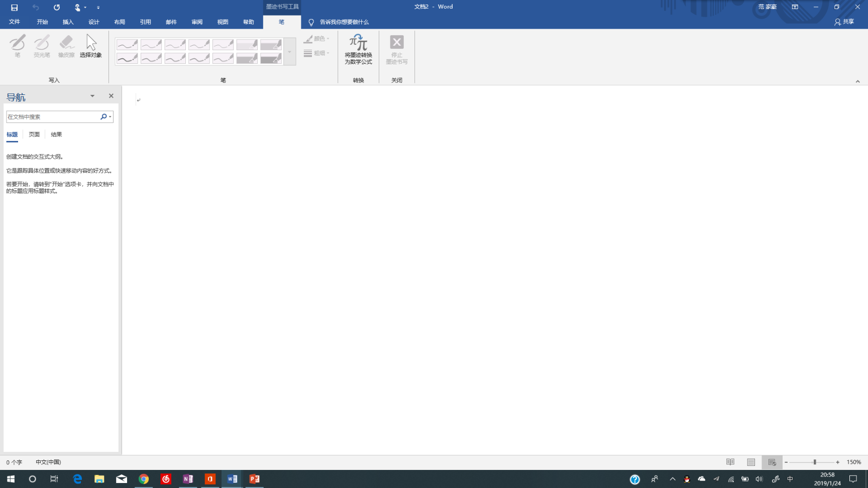Select the 笔 (Pen) writing tool
This screenshot has height=488, width=868.
18,46
